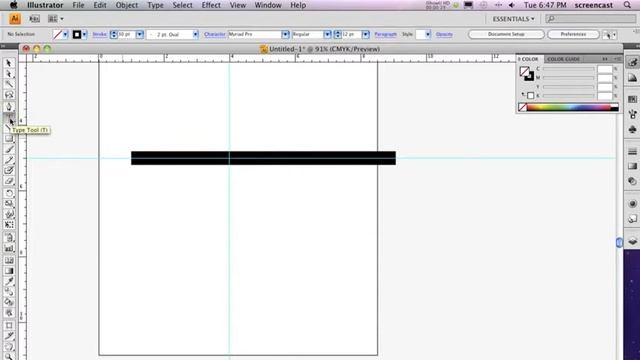
Task: Select the Zoom magnifier tool
Action: point(9,357)
